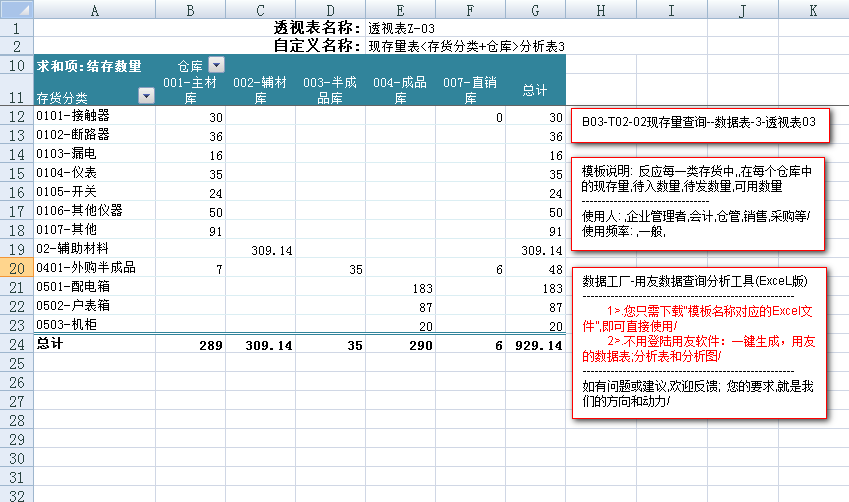
Task: Select the B03-T02-02现存量查询 text box
Action: [x=699, y=122]
